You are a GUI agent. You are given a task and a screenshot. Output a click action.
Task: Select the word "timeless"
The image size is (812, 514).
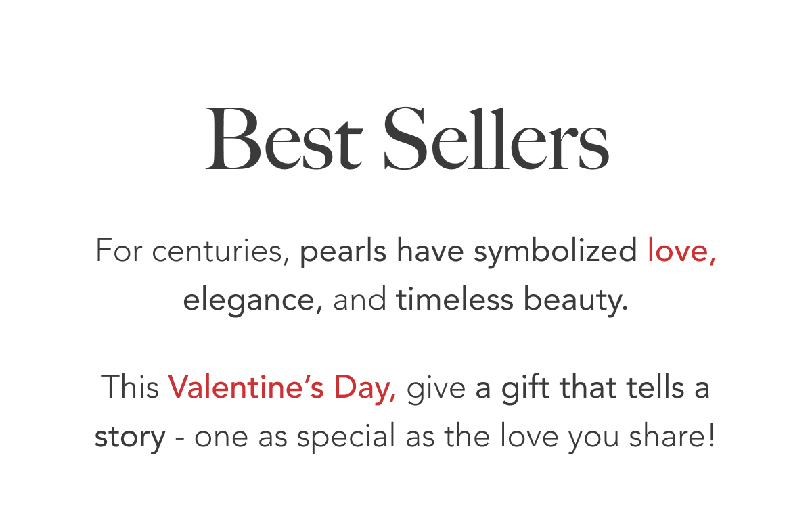[455, 300]
